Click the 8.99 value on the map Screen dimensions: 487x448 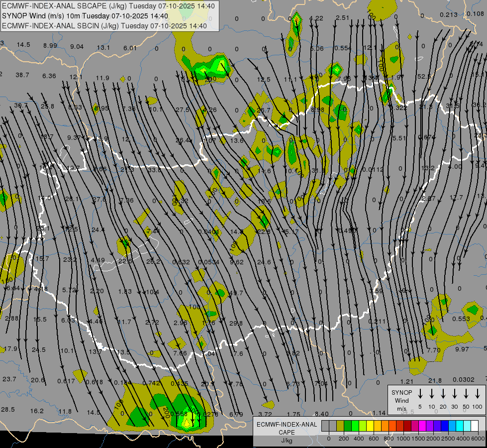coord(50,46)
